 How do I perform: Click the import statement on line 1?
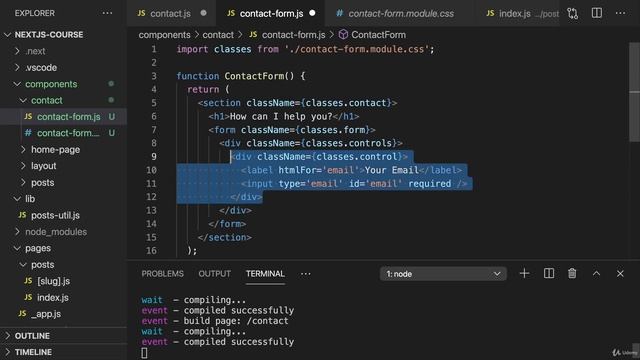tap(305, 49)
